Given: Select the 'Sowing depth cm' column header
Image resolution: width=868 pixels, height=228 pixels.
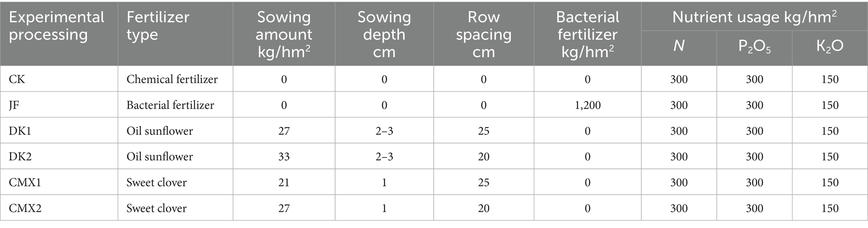Looking at the screenshot, I should point(384,34).
